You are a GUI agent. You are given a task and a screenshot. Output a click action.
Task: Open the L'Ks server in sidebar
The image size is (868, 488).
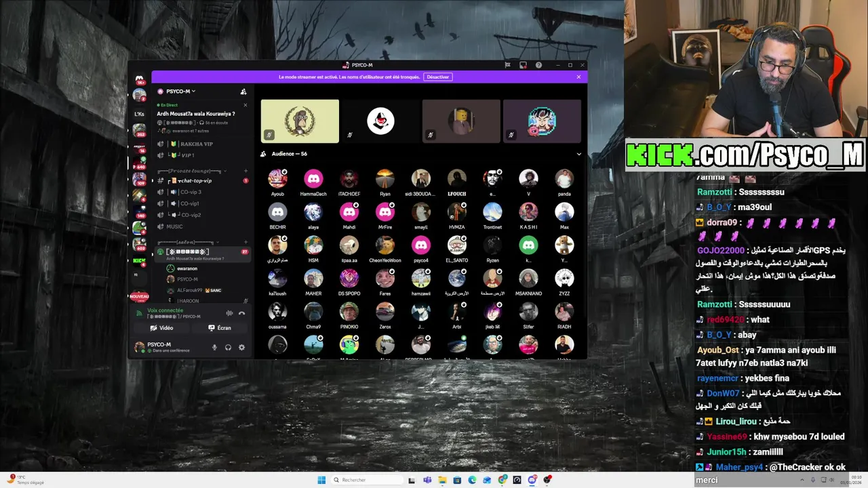point(140,114)
